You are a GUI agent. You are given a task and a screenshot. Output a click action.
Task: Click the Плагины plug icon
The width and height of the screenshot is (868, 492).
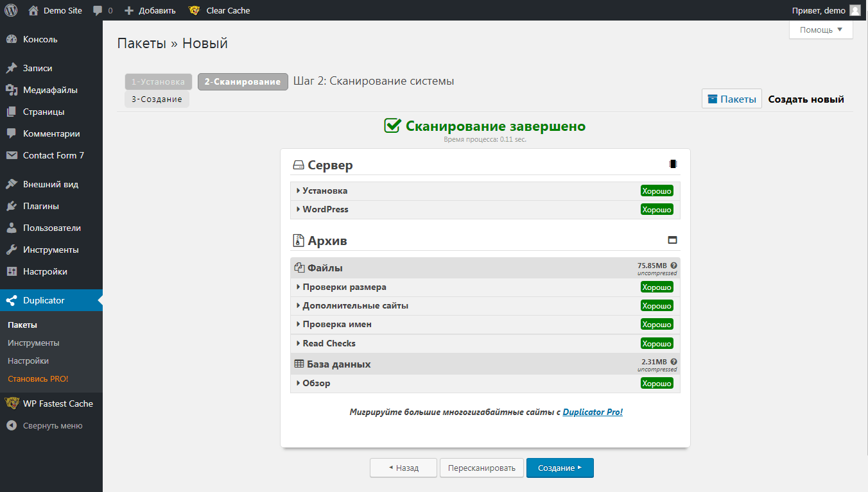pos(12,206)
